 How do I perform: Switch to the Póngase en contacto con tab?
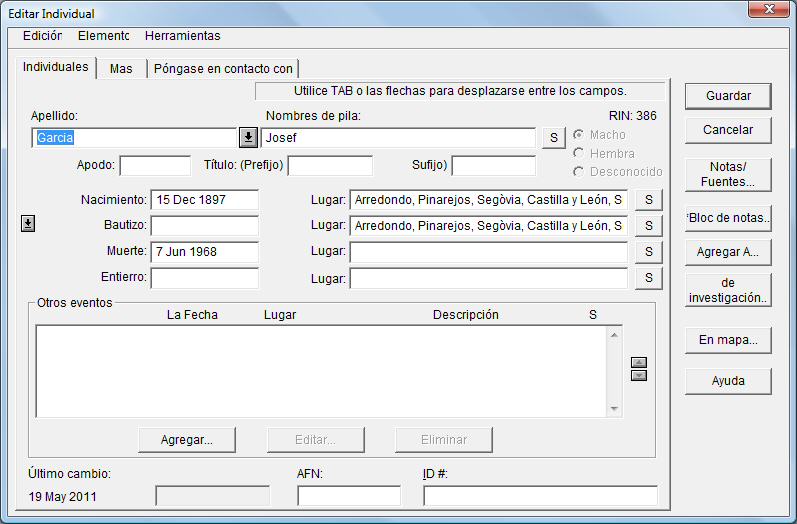[x=223, y=69]
